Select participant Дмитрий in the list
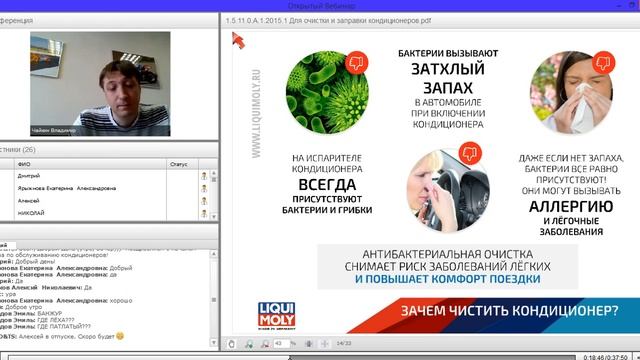This screenshot has width=640, height=360. coord(29,176)
